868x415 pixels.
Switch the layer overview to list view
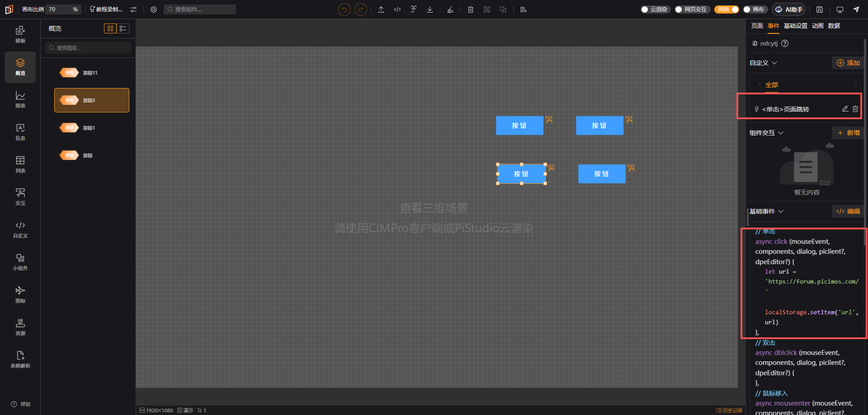point(123,28)
